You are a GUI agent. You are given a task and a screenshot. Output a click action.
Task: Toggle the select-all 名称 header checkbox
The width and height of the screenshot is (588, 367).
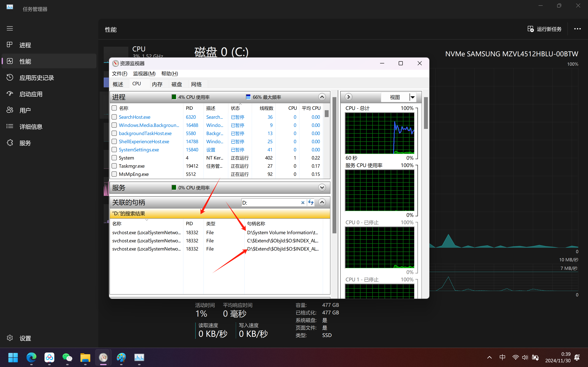point(114,108)
